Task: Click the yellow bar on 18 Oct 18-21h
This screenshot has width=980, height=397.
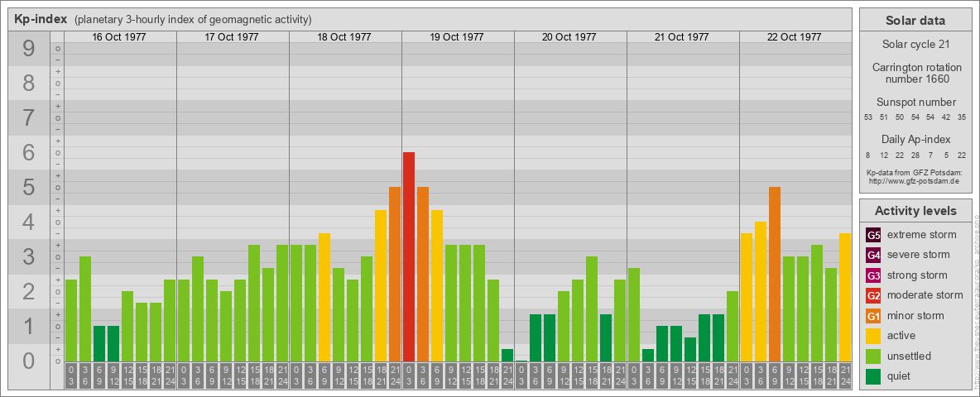Action: click(x=381, y=286)
